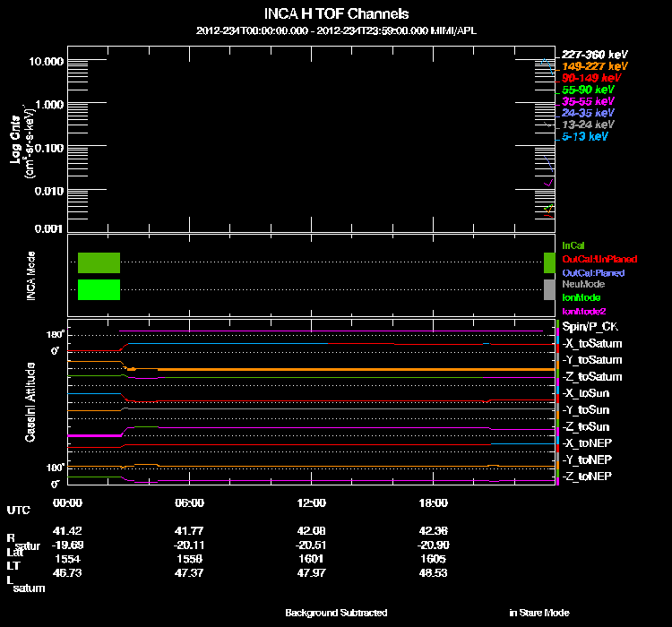Click the gray NeuMode block at right edge
The width and height of the screenshot is (672, 627).
coord(549,288)
